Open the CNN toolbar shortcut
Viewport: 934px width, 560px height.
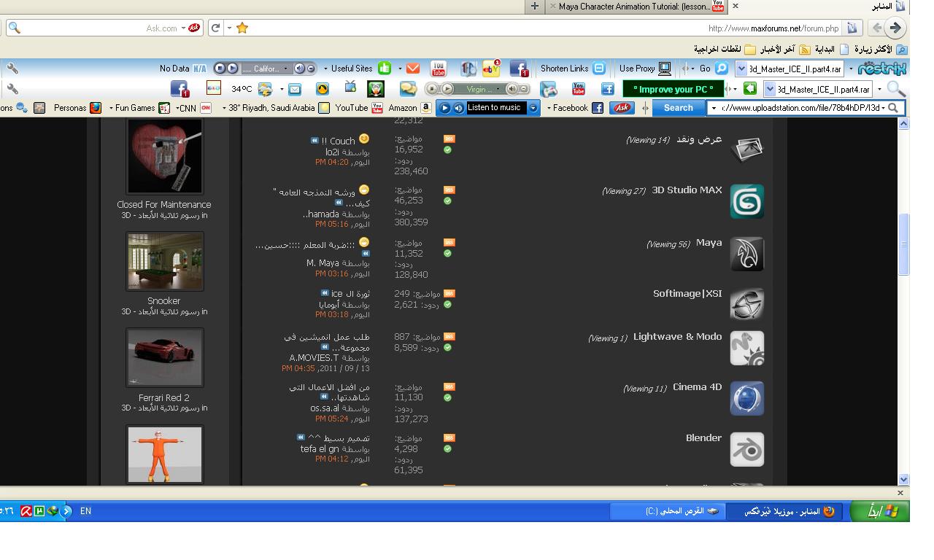(x=193, y=108)
